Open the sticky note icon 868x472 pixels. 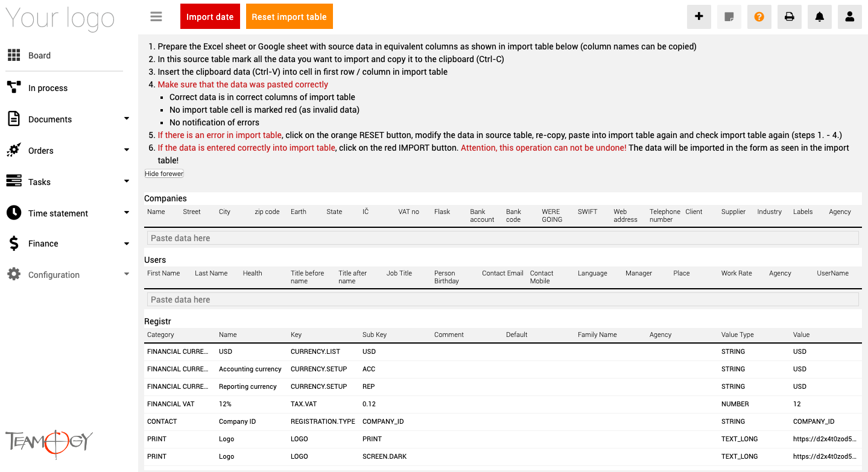tap(729, 17)
